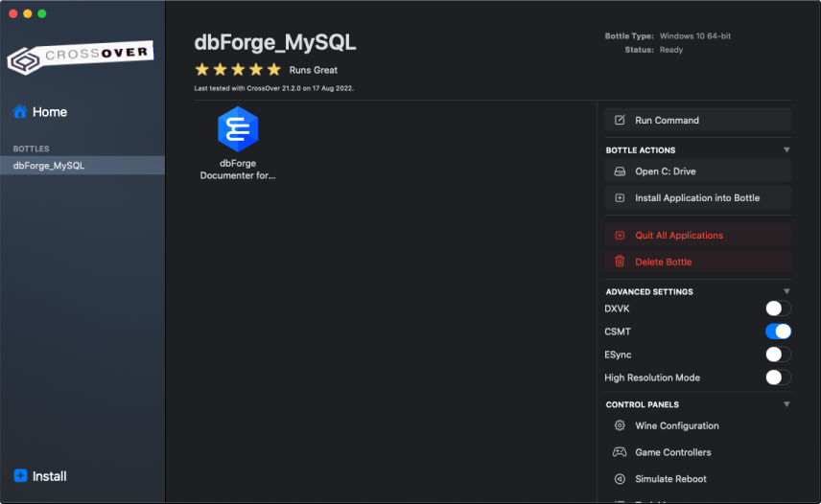
Task: Disable the CSMT toggle
Action: pyautogui.click(x=778, y=332)
